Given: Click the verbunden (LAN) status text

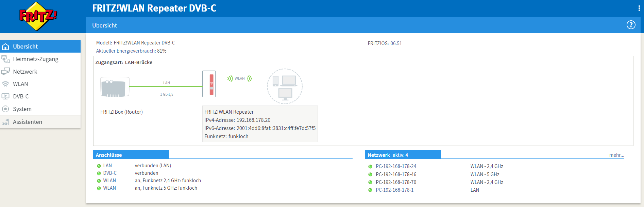Looking at the screenshot, I should click(x=153, y=166).
